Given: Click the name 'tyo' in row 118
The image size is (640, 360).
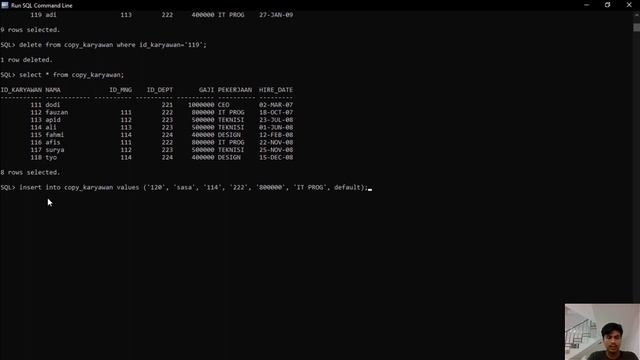Looking at the screenshot, I should point(51,158).
